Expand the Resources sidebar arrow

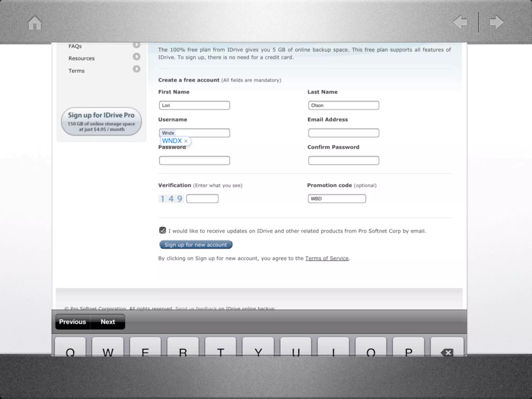click(136, 57)
